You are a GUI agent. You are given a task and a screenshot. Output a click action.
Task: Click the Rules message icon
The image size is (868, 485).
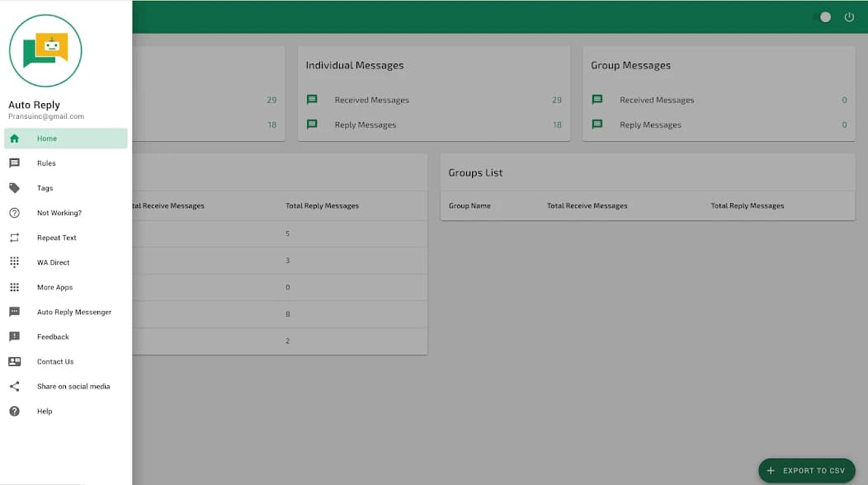[x=14, y=163]
